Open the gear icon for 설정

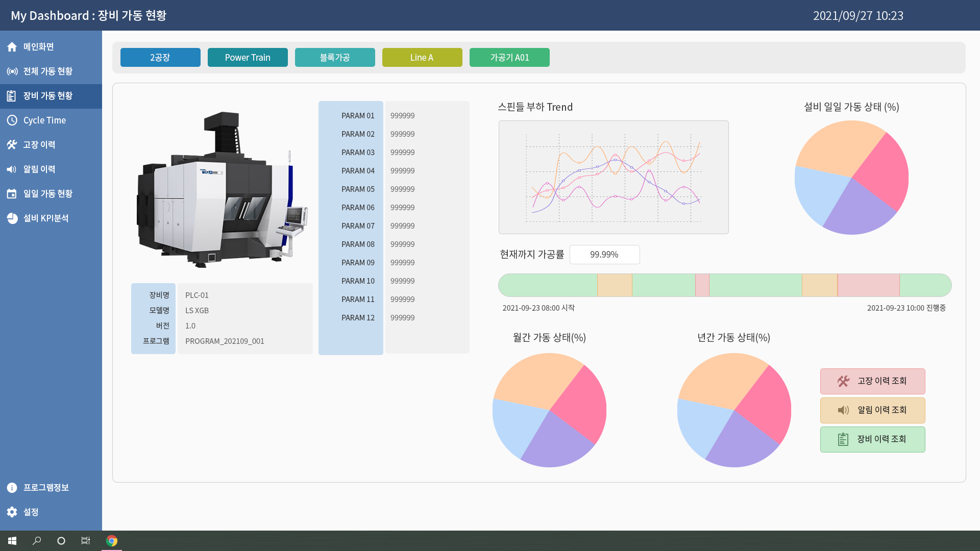tap(12, 512)
